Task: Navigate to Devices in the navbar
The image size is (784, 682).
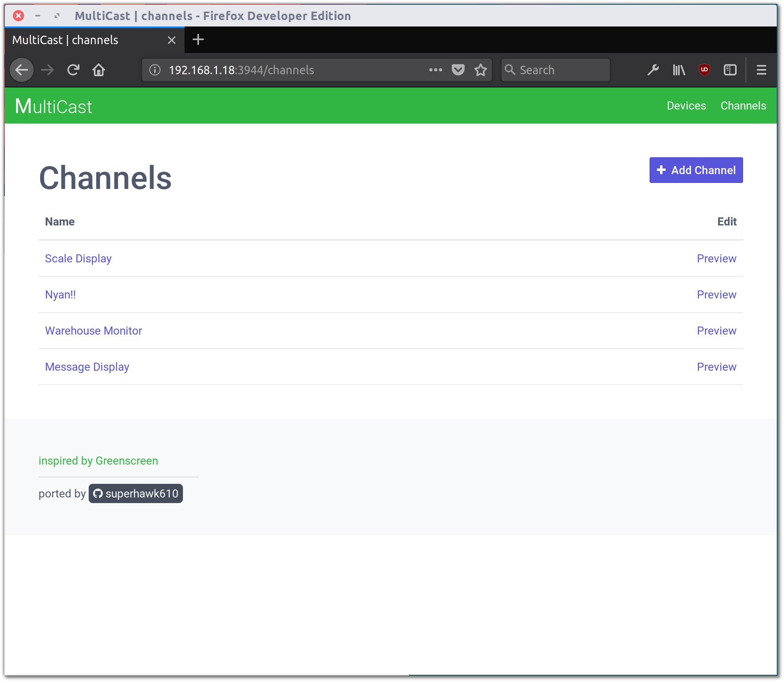Action: pyautogui.click(x=686, y=106)
